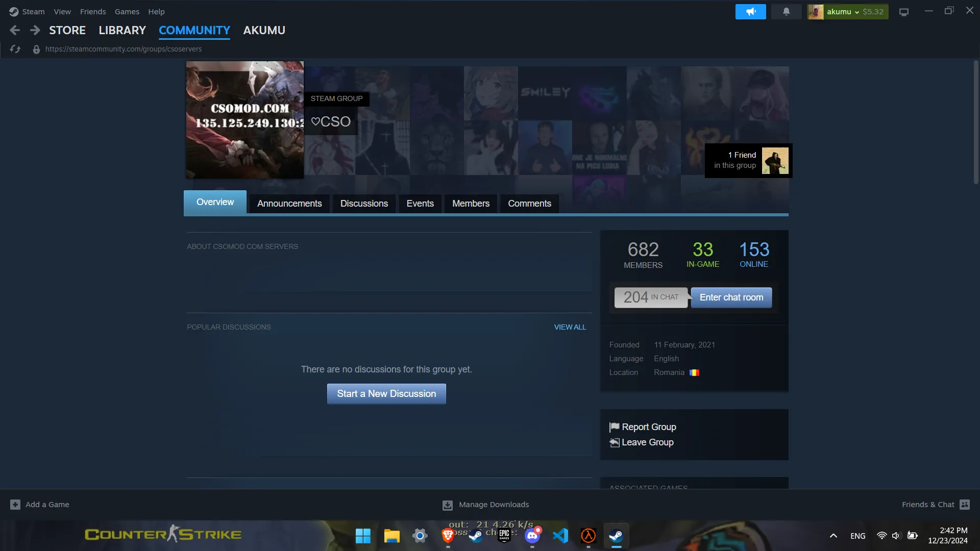Open Settings gear in the taskbar
Viewport: 980px width, 551px height.
[420, 536]
